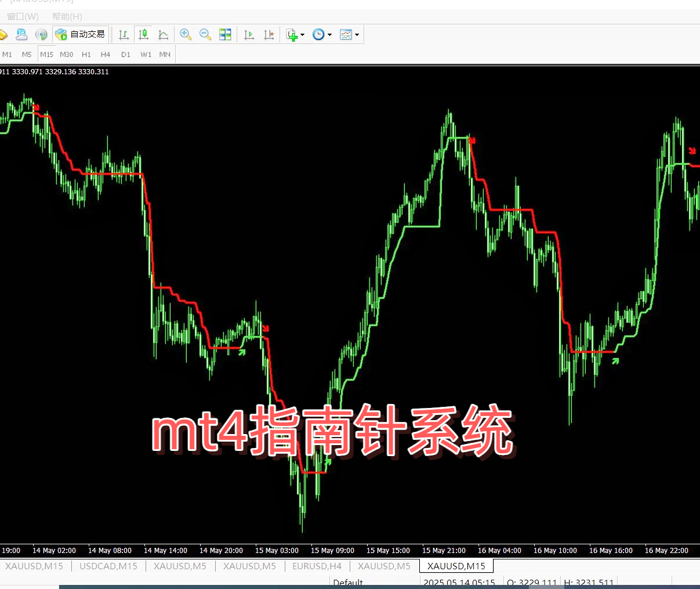Toggle chart auto scroll icon

tap(249, 34)
